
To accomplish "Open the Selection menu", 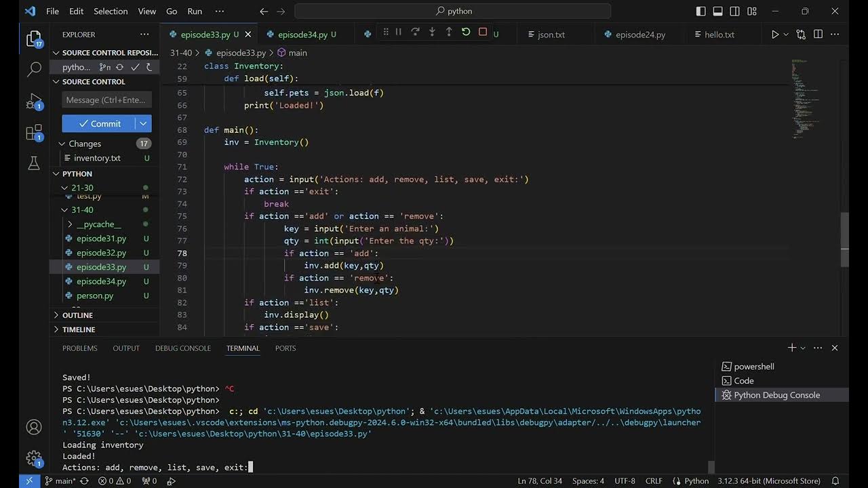I will click(111, 12).
